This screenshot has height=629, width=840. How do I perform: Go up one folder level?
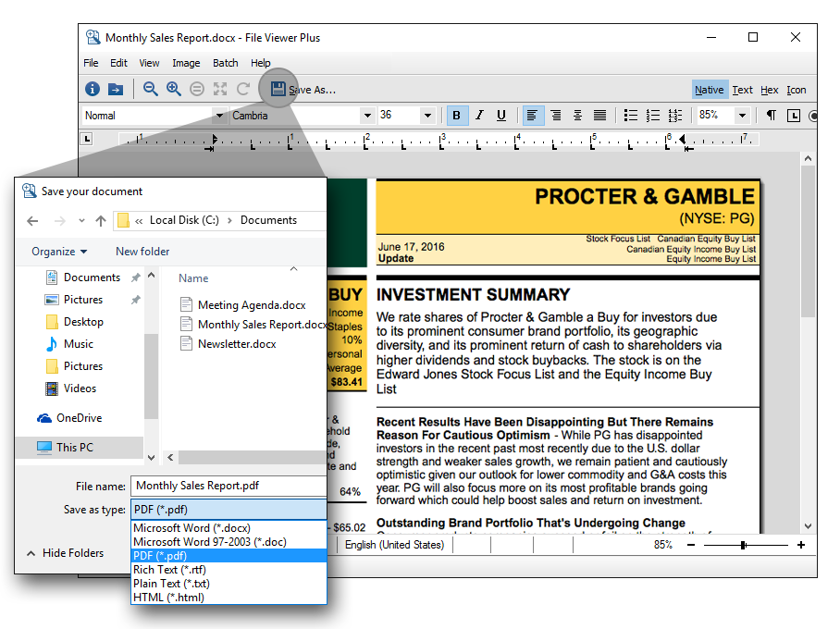[101, 220]
